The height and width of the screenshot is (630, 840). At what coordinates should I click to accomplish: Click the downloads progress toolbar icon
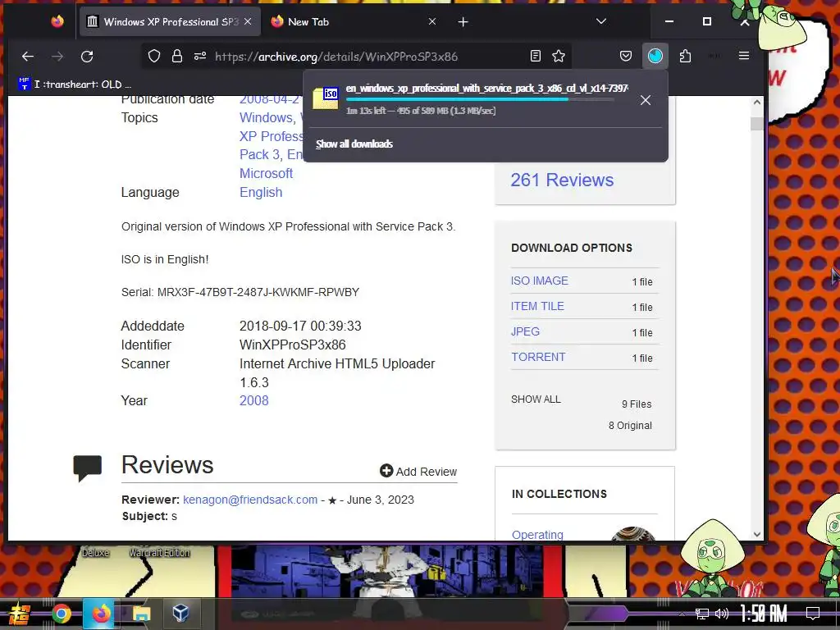pos(655,56)
